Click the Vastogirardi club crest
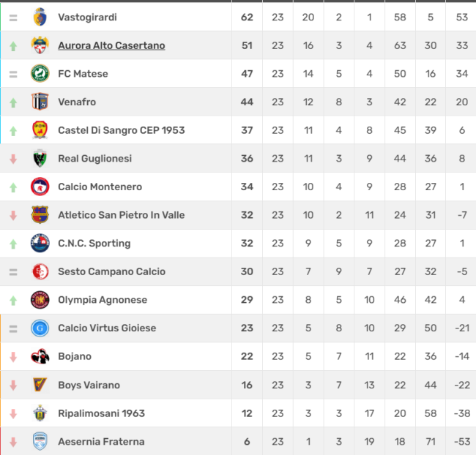The image size is (476, 455). (x=40, y=17)
